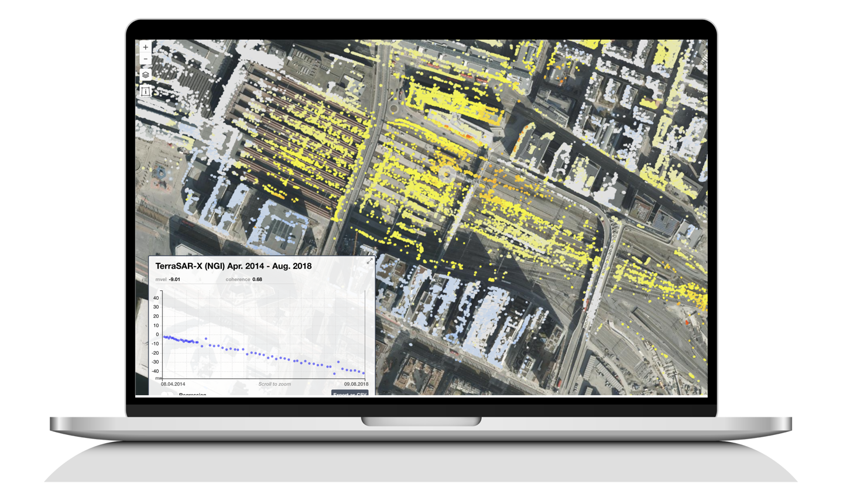Viewport: 843px width, 504px height.
Task: Click the 08.04.2014 start date label
Action: click(x=173, y=384)
